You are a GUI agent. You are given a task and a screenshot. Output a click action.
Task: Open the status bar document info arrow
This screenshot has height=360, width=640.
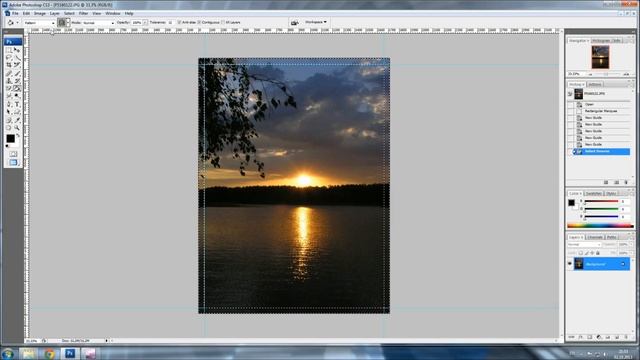[107, 340]
